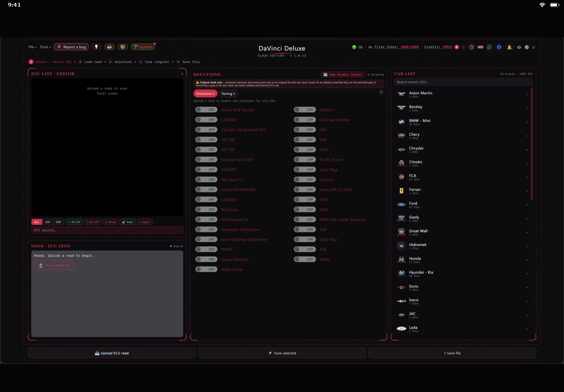This screenshot has height=392, width=564.
Task: Click the Lada logo icon
Action: 401,329
